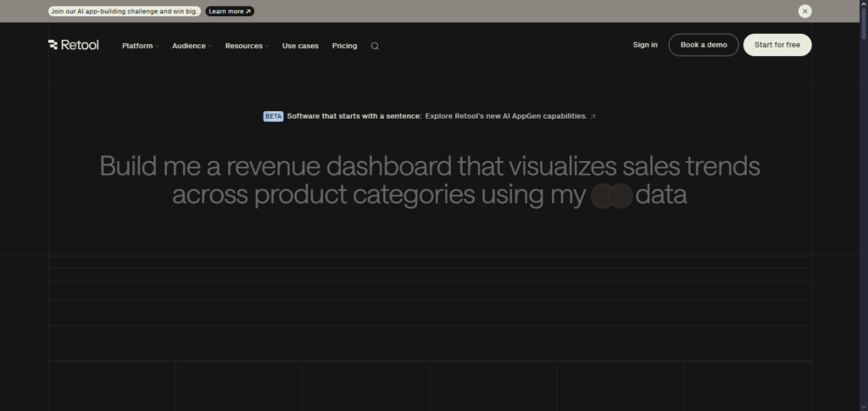This screenshot has width=868, height=411.
Task: Open the Pricing page
Action: (x=344, y=46)
